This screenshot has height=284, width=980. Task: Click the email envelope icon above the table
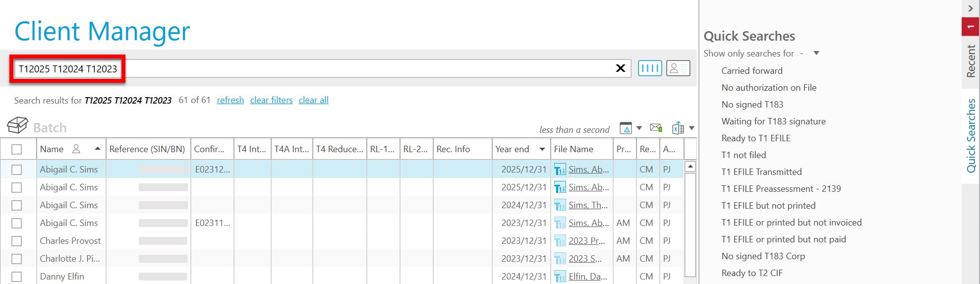(x=656, y=128)
